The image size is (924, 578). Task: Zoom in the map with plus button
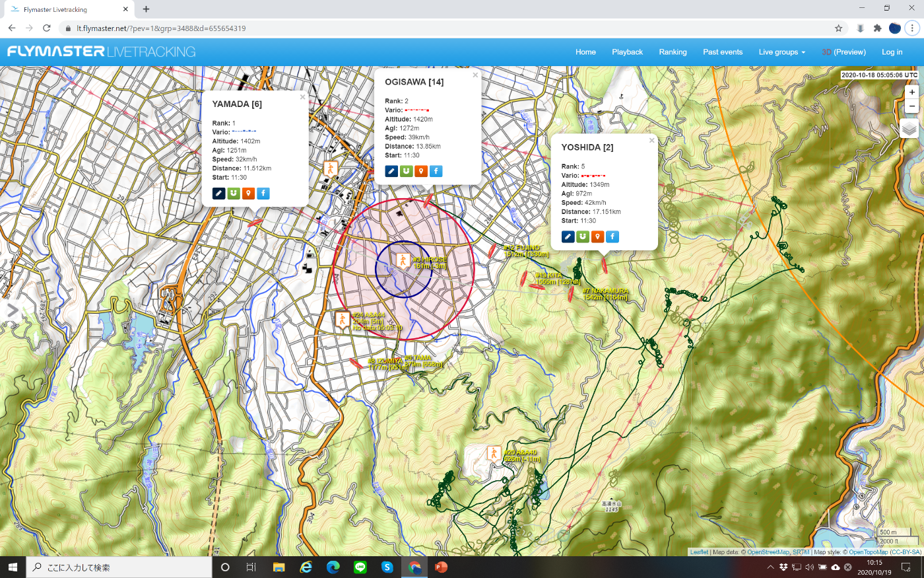tap(912, 92)
